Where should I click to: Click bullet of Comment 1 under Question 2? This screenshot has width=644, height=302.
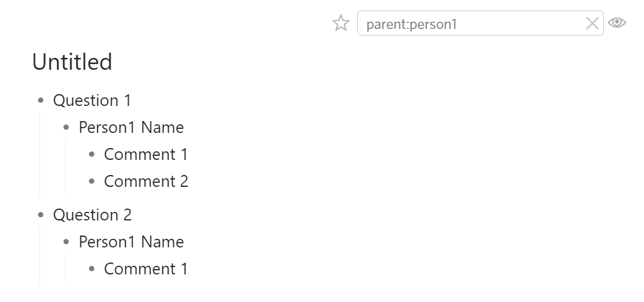click(x=91, y=268)
